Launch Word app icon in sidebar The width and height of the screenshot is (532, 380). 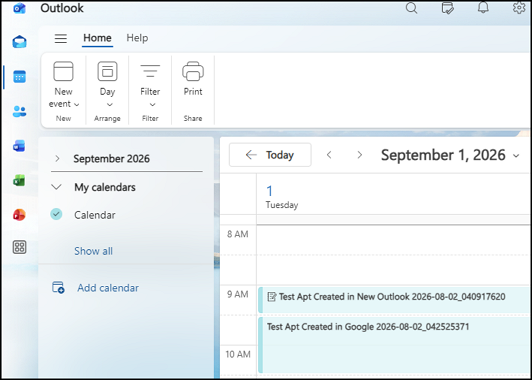pos(19,146)
